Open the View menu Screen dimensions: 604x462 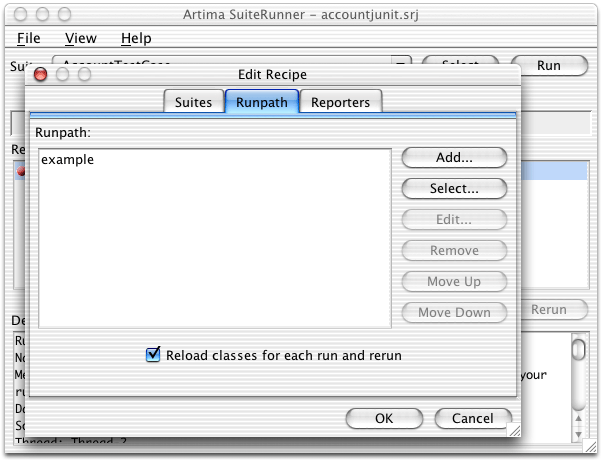pyautogui.click(x=81, y=38)
